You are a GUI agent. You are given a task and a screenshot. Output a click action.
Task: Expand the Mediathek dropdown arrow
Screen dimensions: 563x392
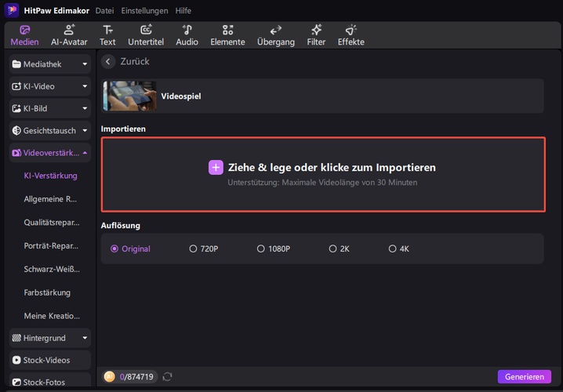click(85, 64)
